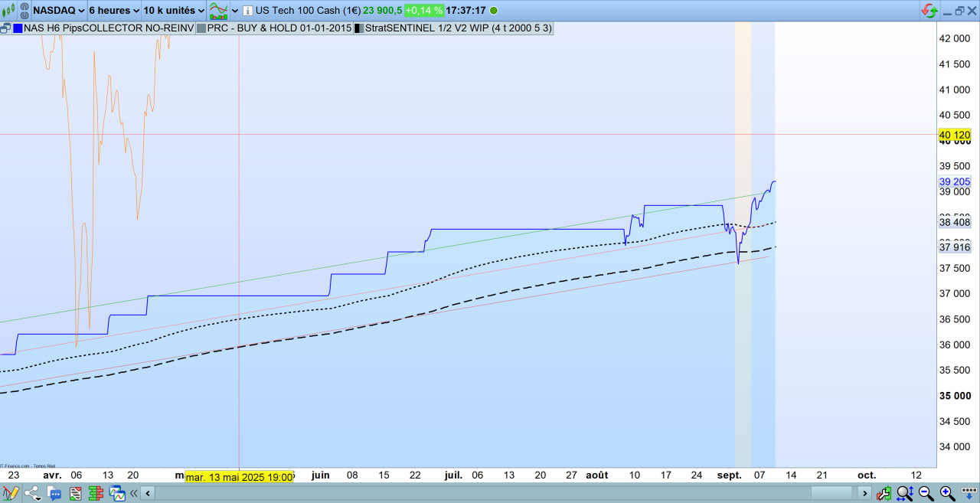Image resolution: width=980 pixels, height=503 pixels.
Task: Click the black StratSENTINEL color swatch
Action: point(358,28)
